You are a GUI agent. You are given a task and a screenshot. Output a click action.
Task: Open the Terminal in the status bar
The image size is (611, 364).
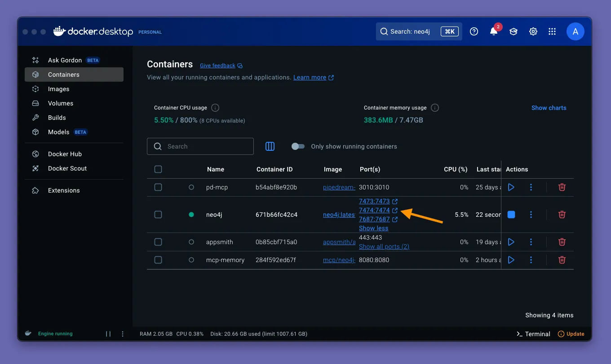533,334
